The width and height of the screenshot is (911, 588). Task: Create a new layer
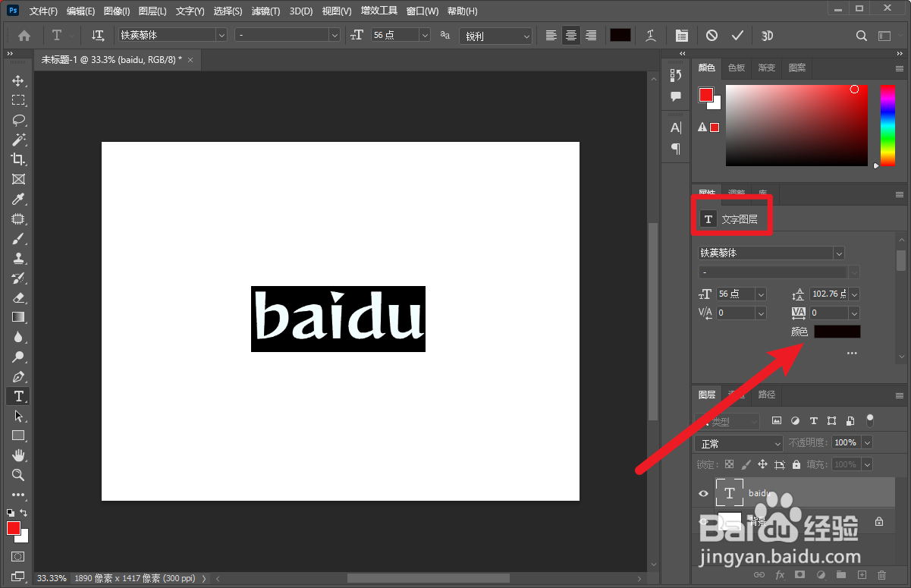click(861, 576)
